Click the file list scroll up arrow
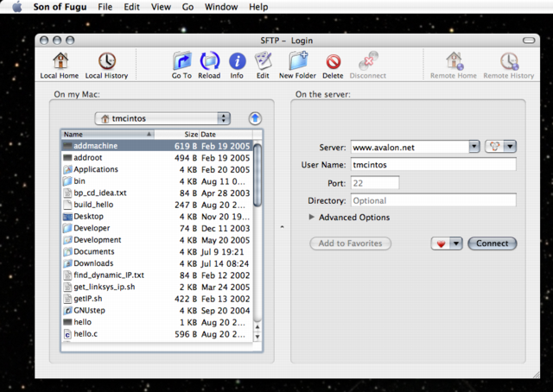The height and width of the screenshot is (392, 553). pos(257,327)
